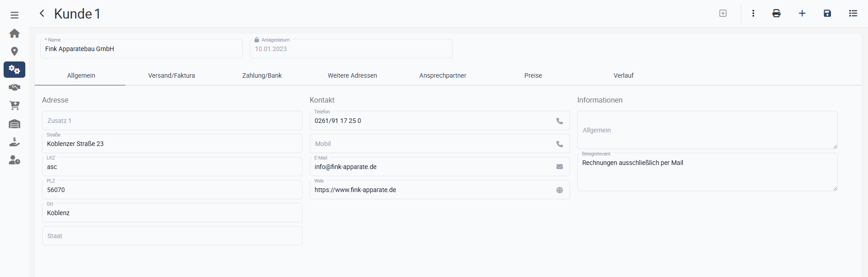Open website via globe icon in Web field
Image resolution: width=868 pixels, height=277 pixels.
pos(560,190)
